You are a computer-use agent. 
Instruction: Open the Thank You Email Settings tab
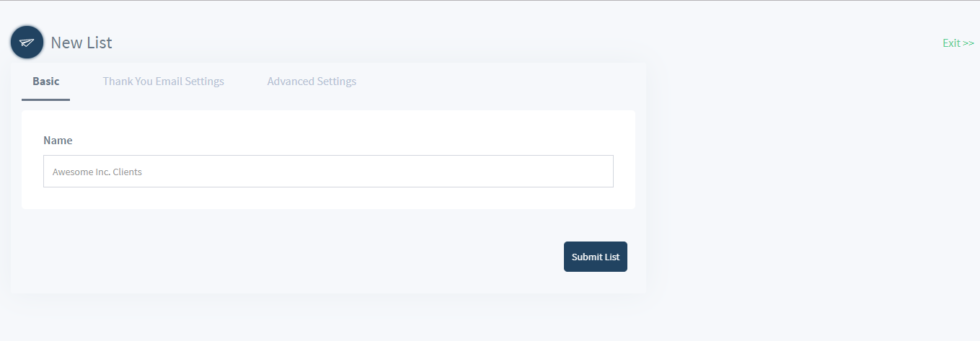point(163,81)
